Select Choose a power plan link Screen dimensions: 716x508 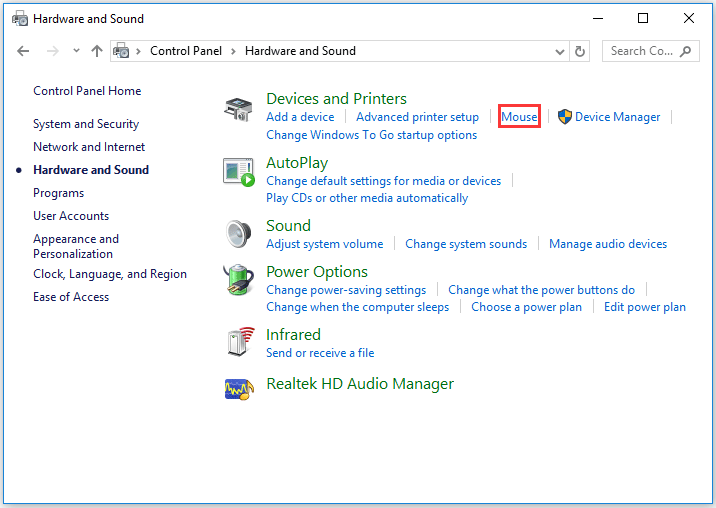(526, 307)
